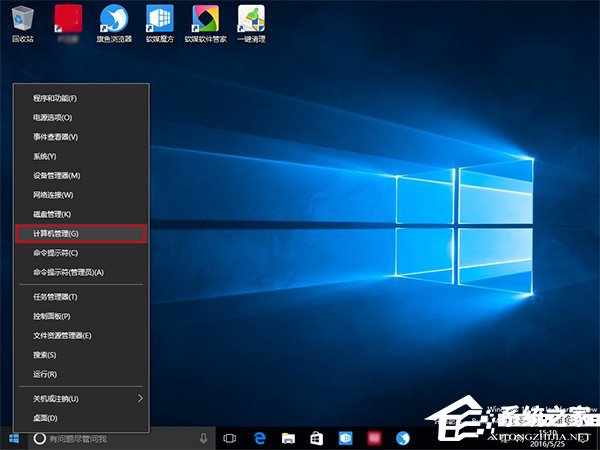600x450 pixels.
Task: Open the Recycle Bin desktop icon
Action: coord(22,20)
